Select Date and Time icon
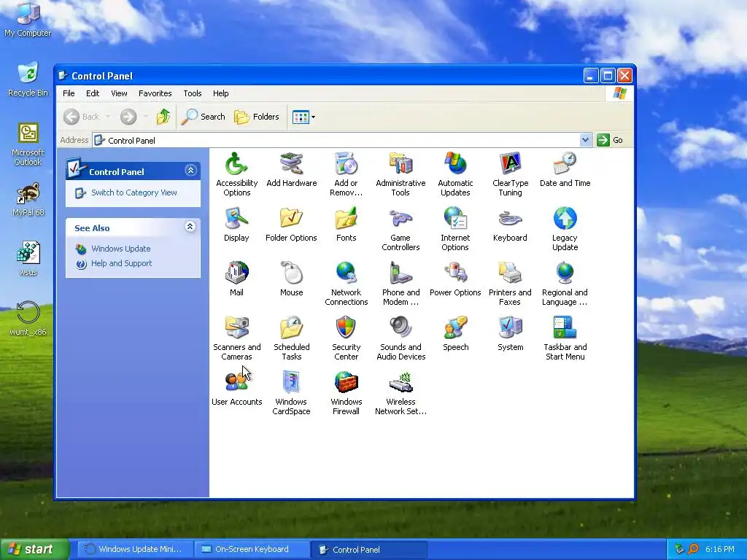 [x=565, y=164]
